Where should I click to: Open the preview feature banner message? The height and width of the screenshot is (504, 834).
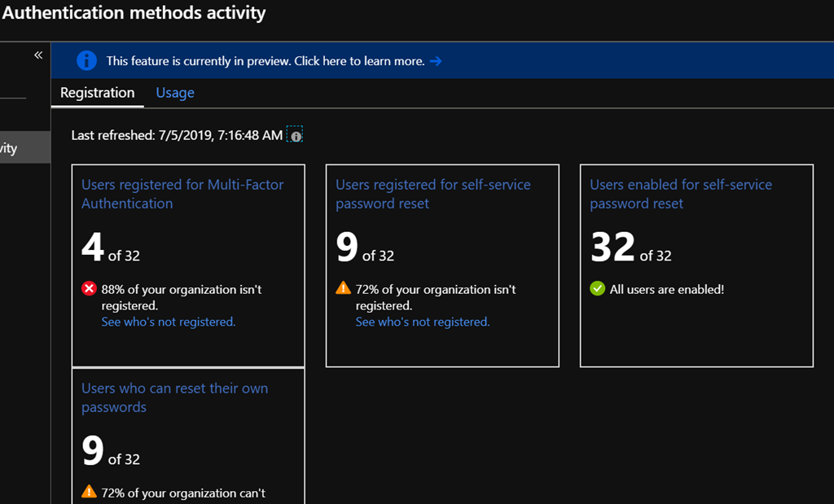pos(266,61)
